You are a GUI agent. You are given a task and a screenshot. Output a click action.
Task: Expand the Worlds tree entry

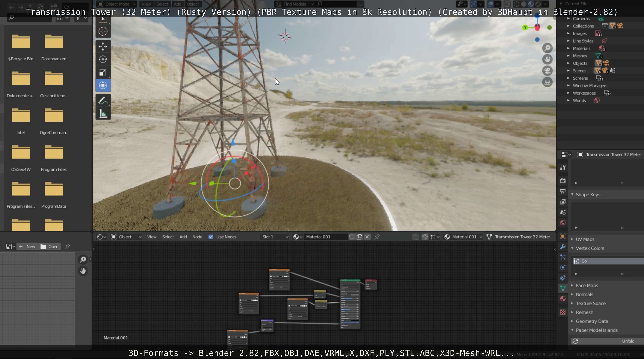click(568, 100)
